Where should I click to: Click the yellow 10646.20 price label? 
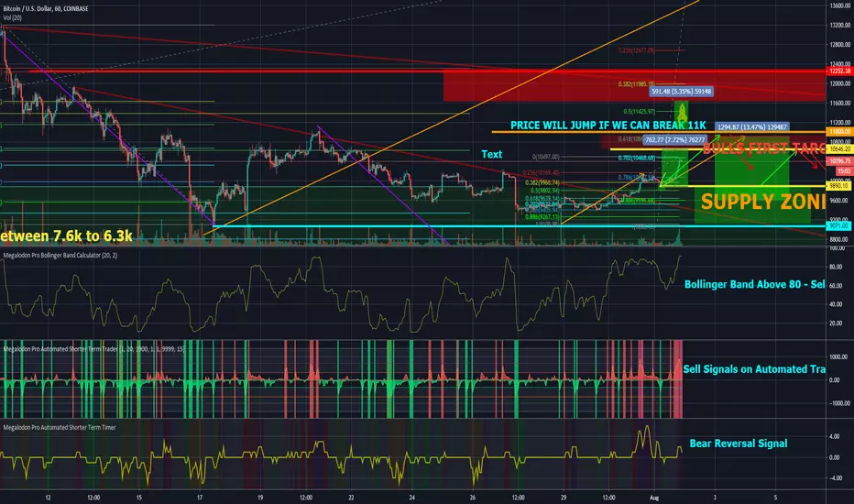tap(839, 148)
